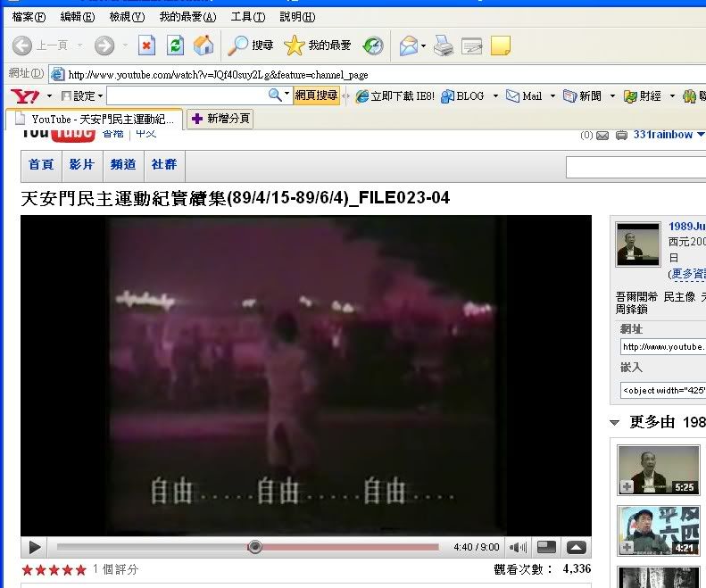Open Yahoo BLOG toolbar button
The height and width of the screenshot is (588, 706).
[x=463, y=95]
